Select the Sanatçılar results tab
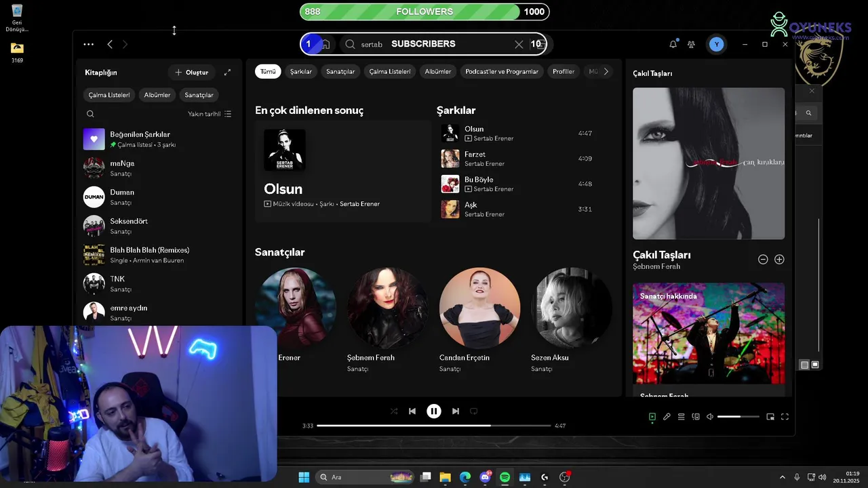 [x=340, y=71]
